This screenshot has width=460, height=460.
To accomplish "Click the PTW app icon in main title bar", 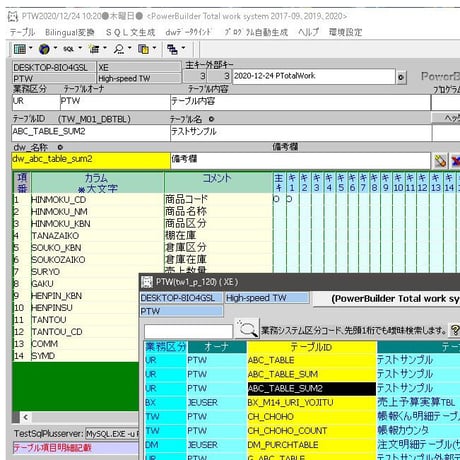I will [x=13, y=16].
